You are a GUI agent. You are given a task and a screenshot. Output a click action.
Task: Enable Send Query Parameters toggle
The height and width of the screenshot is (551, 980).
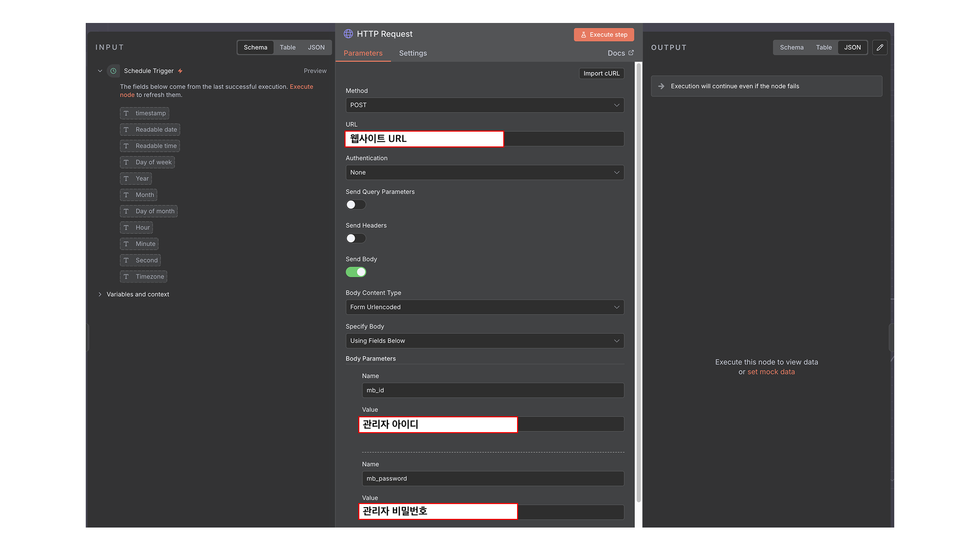tap(356, 205)
